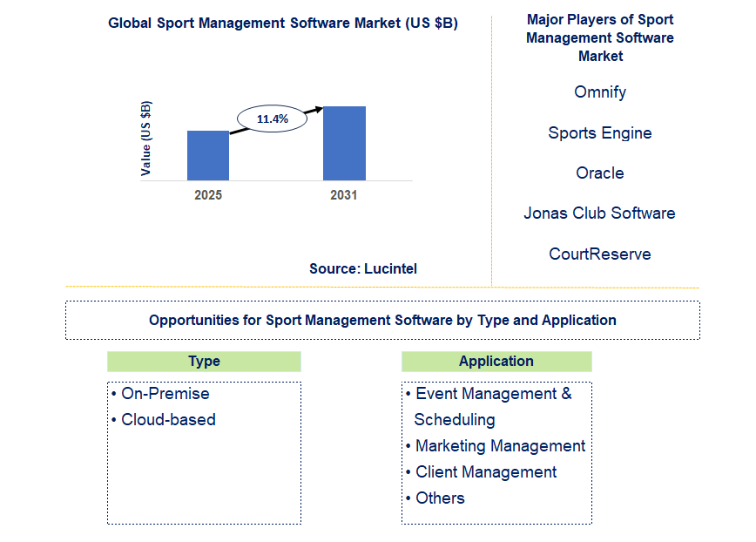Click the chart title 'Global Sport Management Software Market (US $B)'

click(x=283, y=23)
